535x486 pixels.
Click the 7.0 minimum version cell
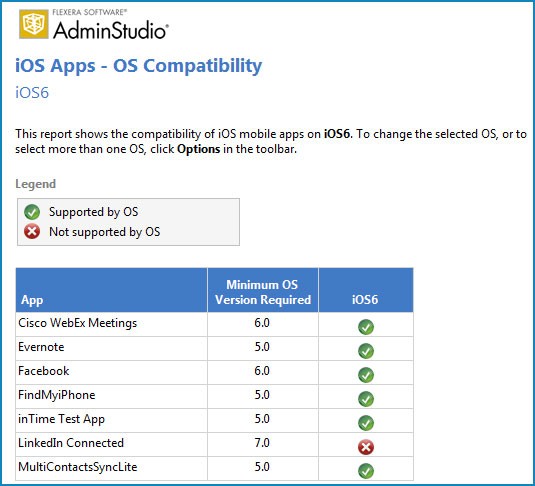tap(262, 443)
